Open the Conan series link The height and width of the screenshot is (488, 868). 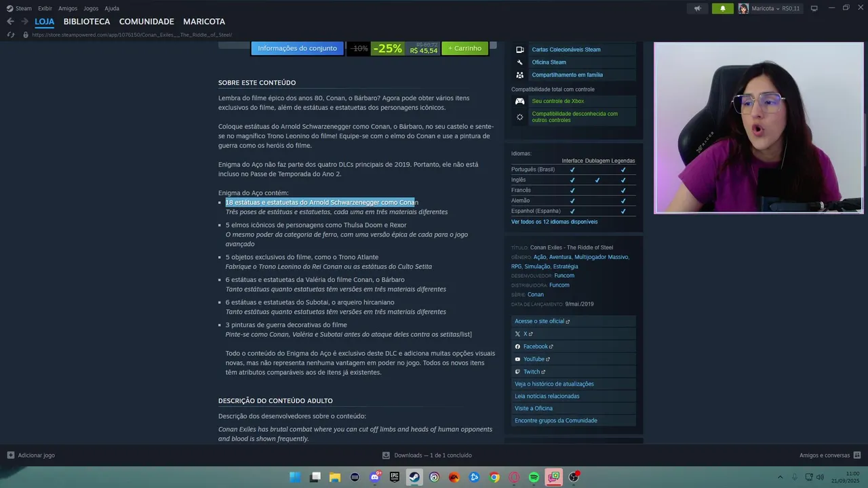click(536, 295)
